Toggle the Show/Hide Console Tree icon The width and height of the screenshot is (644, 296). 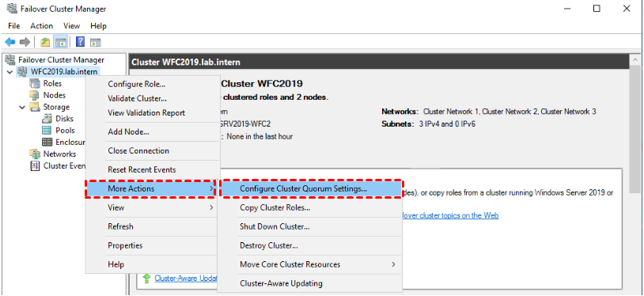tap(61, 42)
